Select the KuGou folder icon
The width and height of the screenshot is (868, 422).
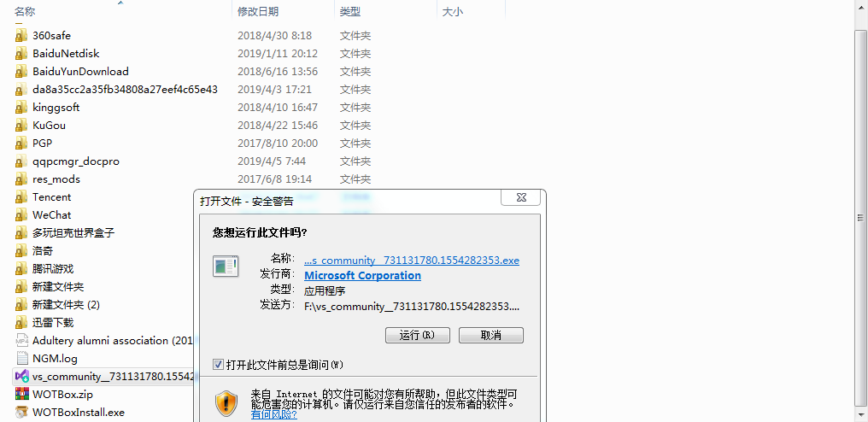(21, 126)
